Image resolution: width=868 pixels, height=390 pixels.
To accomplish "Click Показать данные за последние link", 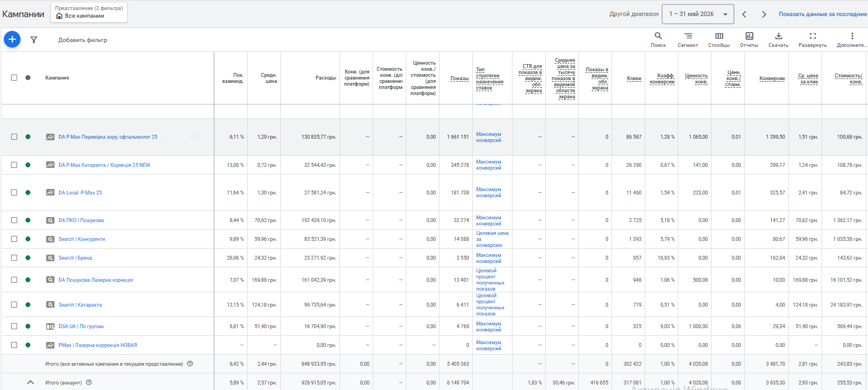I will pyautogui.click(x=823, y=14).
